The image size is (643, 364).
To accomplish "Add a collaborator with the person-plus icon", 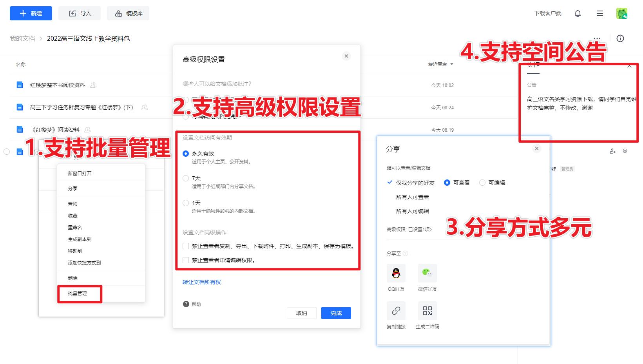I will pyautogui.click(x=612, y=151).
